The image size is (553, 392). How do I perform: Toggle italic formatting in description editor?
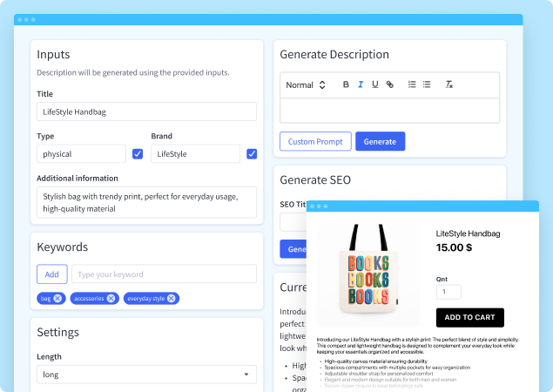(361, 84)
